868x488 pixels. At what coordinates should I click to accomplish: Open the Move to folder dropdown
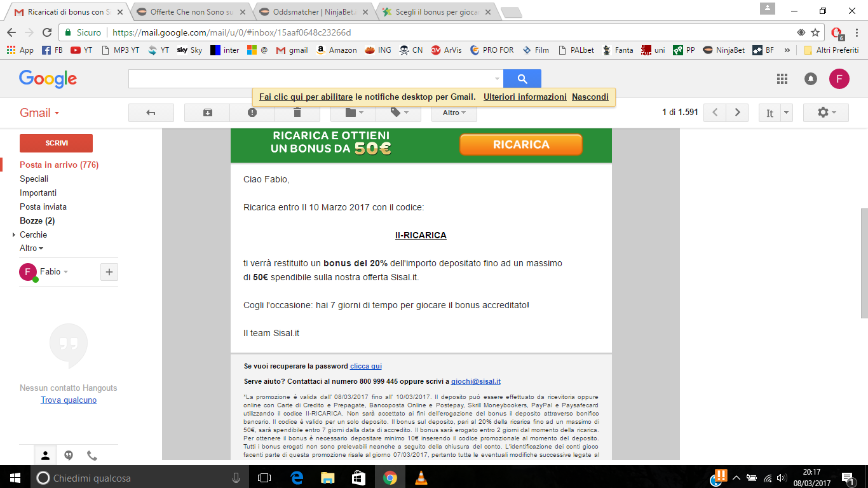pyautogui.click(x=353, y=112)
